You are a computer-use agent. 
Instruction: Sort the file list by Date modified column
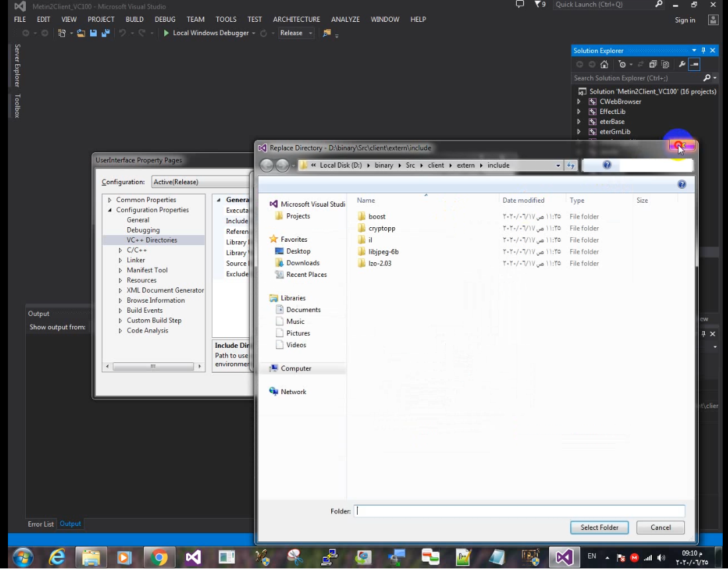click(523, 201)
